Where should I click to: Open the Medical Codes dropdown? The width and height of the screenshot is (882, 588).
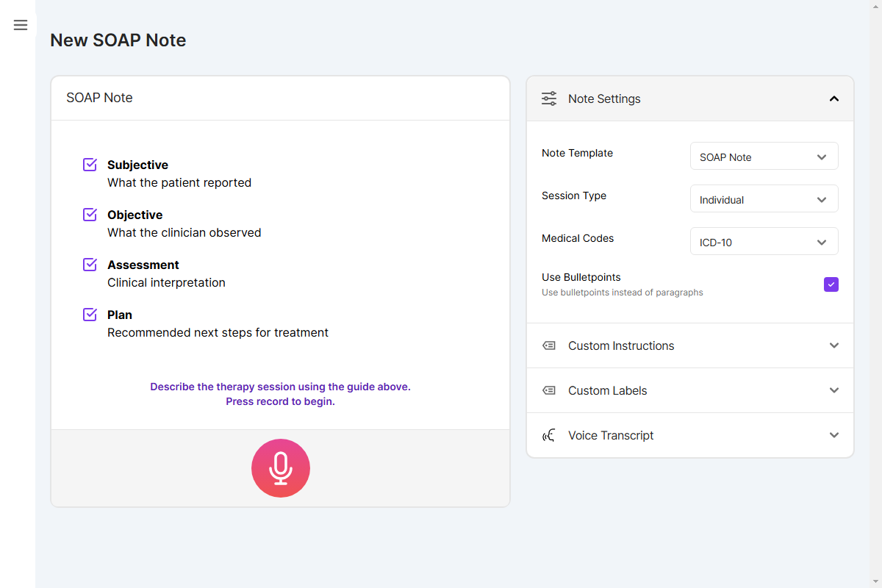[764, 241]
